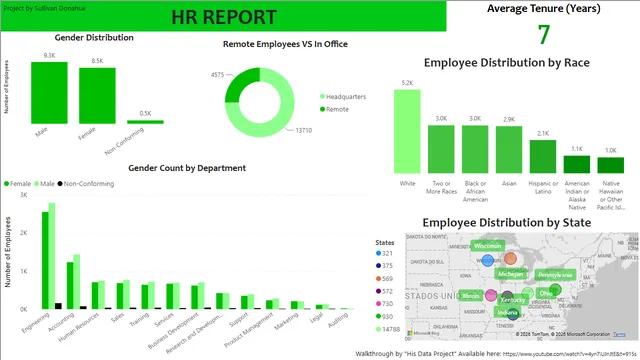Click the Project by Sullivan Donahue text
640x360 pixels.
(x=44, y=8)
